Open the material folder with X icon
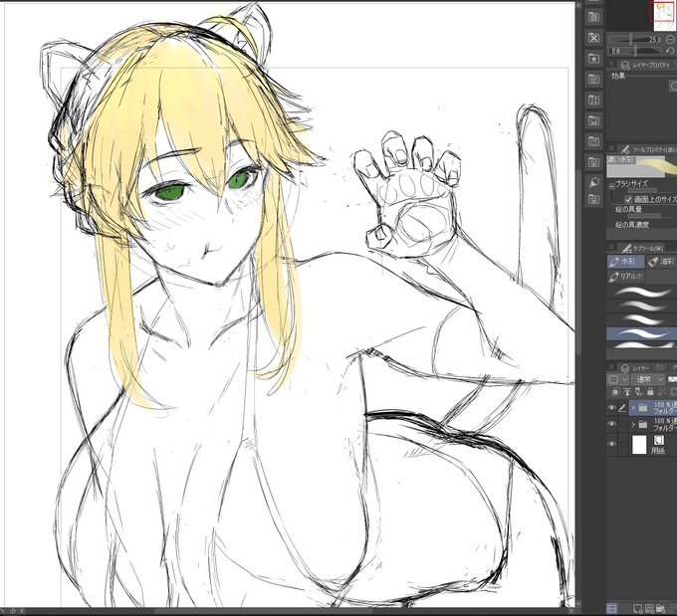Viewport: 677px width, 616px height. click(x=594, y=38)
